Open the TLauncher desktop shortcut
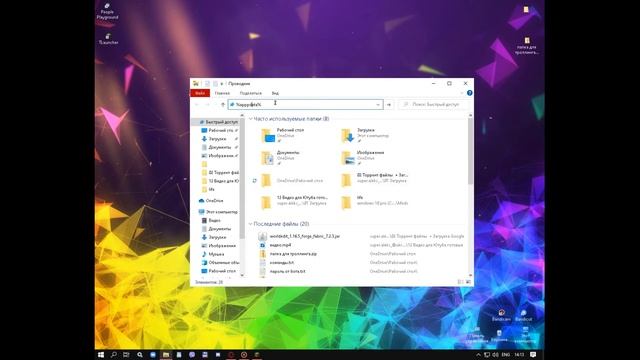Image resolution: width=640 pixels, height=360 pixels. tap(108, 39)
